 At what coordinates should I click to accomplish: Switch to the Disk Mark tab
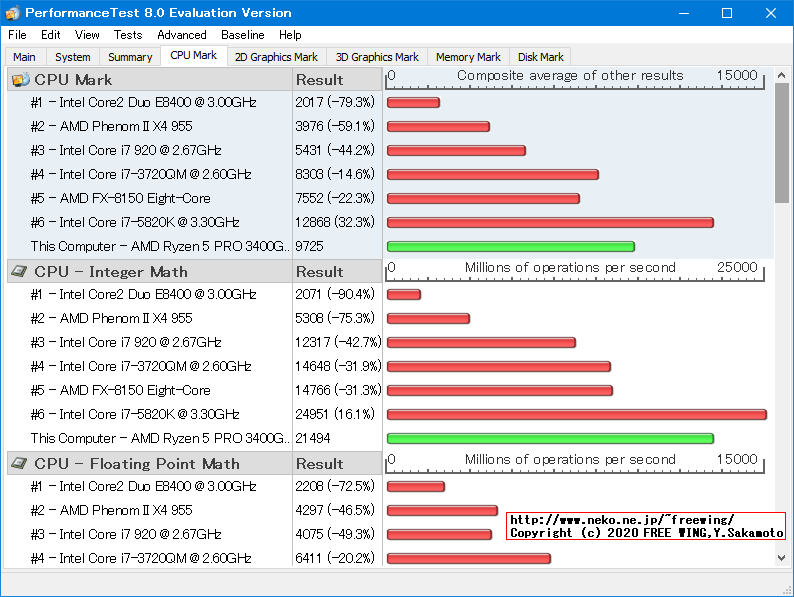click(x=541, y=57)
